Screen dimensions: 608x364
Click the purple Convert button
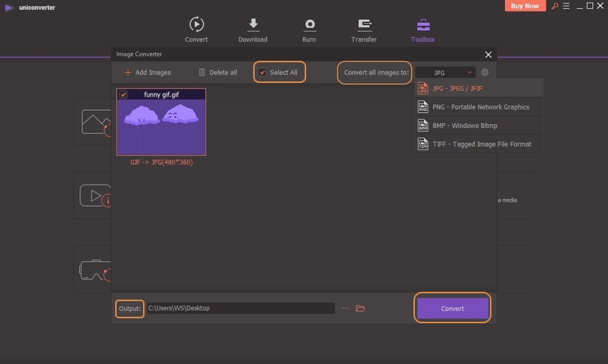coord(452,308)
